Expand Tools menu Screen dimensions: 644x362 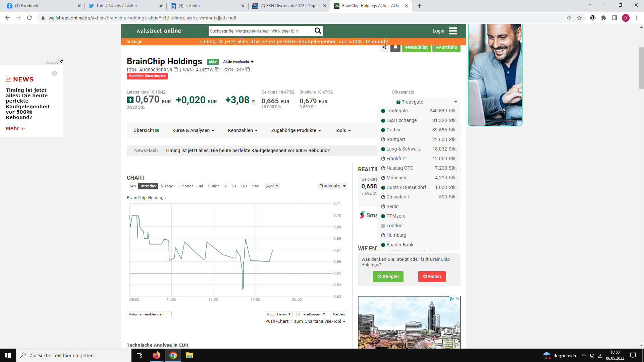coord(342,130)
